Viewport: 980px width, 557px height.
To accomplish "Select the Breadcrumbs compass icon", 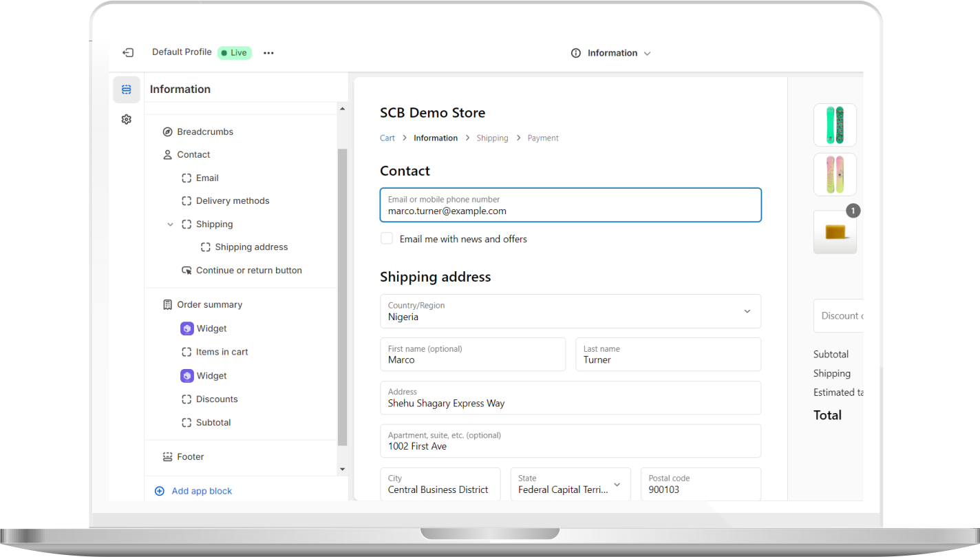I will 167,132.
